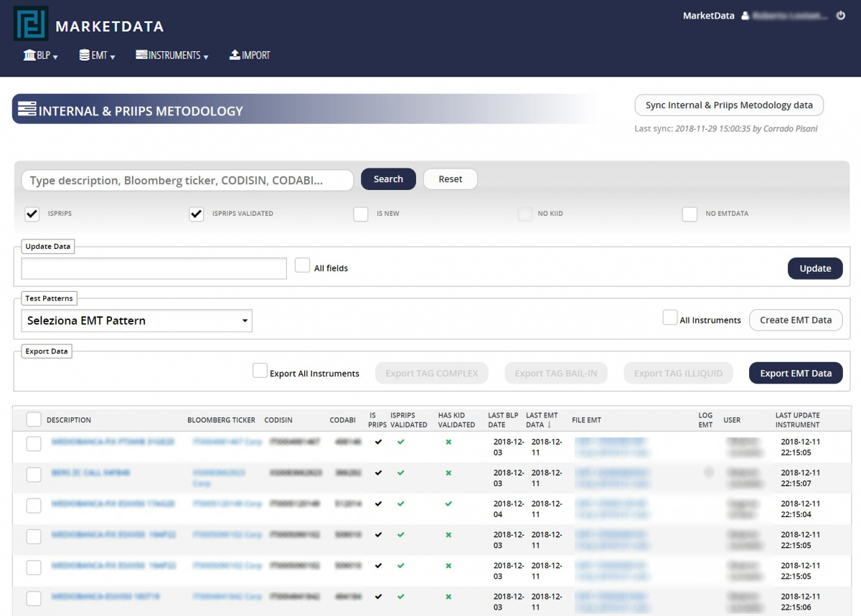Click the CODISIN column header
Screen dimensions: 861x616
278,420
